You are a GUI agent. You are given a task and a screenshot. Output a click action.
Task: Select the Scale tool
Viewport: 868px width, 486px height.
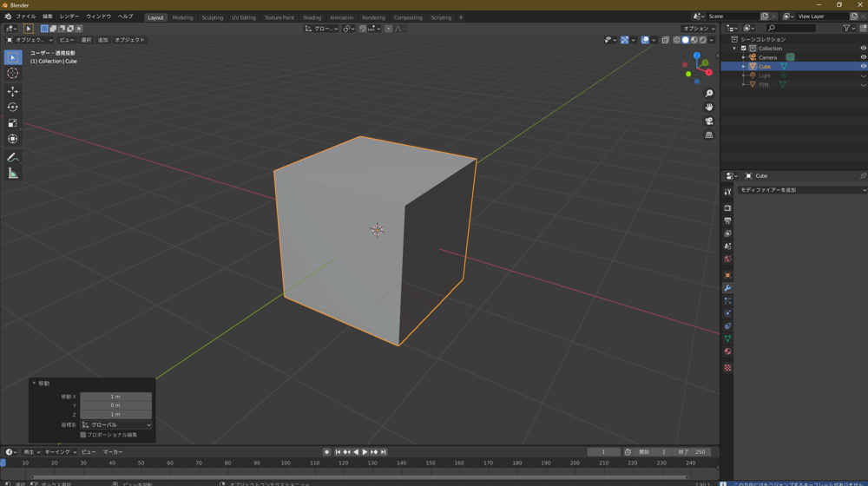[13, 123]
